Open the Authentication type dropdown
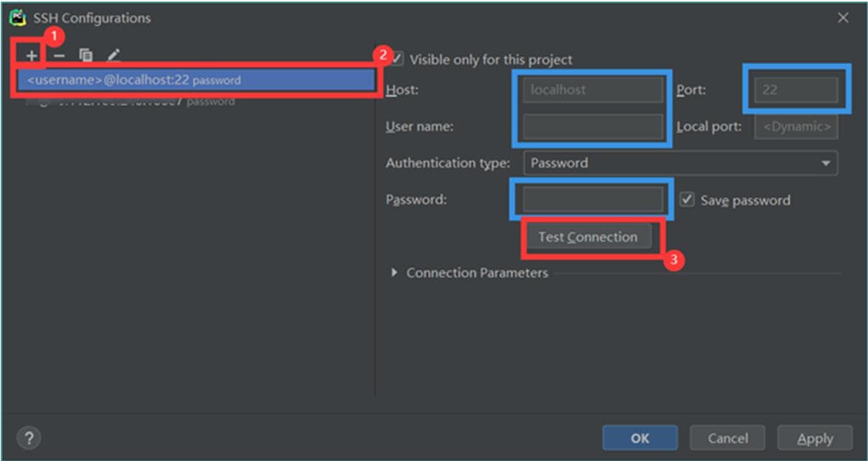 [x=680, y=163]
